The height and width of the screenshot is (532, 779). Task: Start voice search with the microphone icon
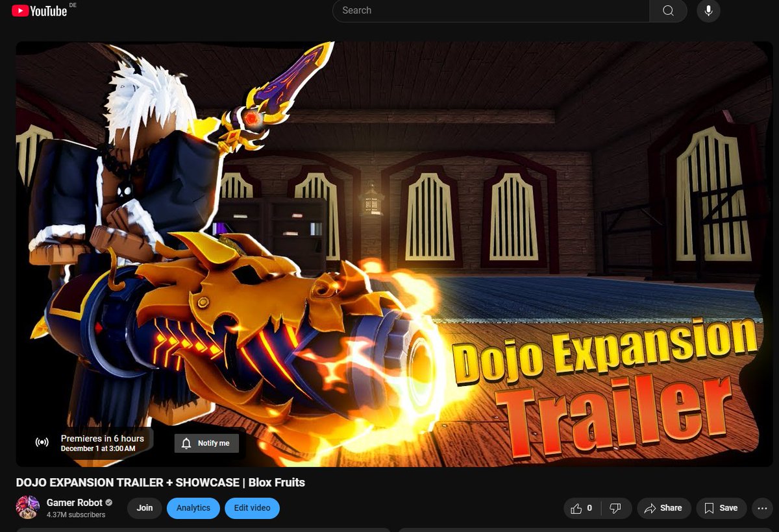708,10
